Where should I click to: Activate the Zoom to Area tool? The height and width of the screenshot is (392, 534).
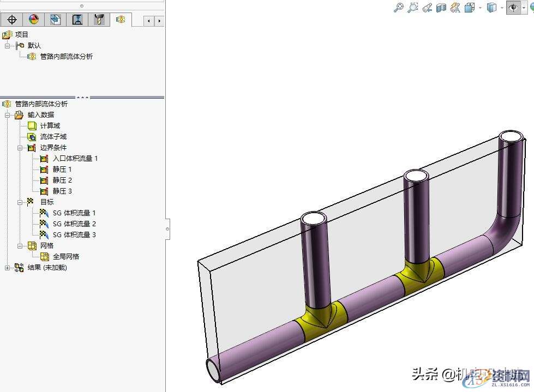coord(413,8)
